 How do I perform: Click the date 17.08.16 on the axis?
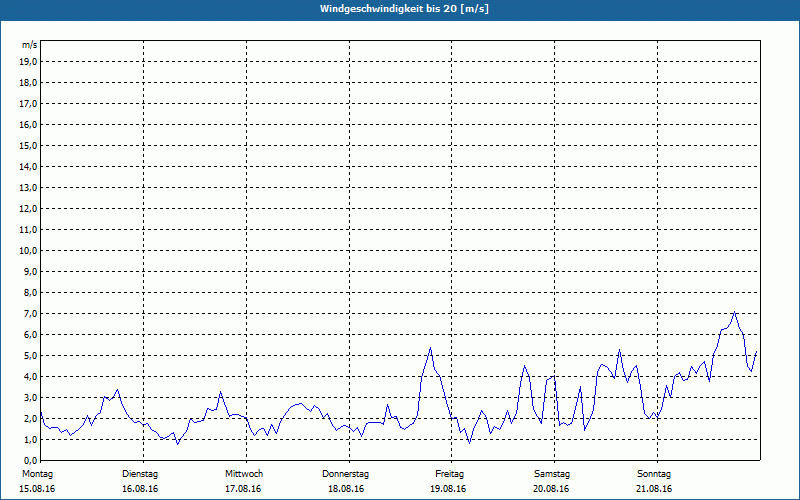243,489
